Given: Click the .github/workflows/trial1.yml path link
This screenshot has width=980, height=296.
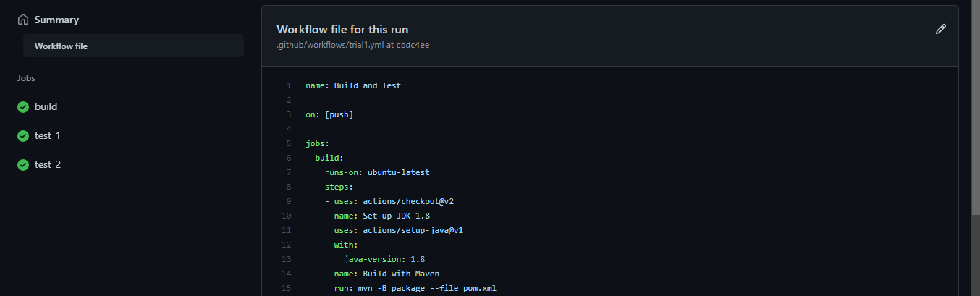Looking at the screenshot, I should pos(330,45).
